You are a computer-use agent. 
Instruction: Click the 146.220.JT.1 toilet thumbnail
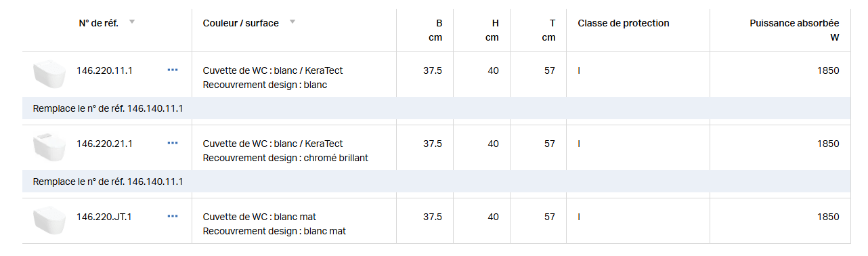49,221
